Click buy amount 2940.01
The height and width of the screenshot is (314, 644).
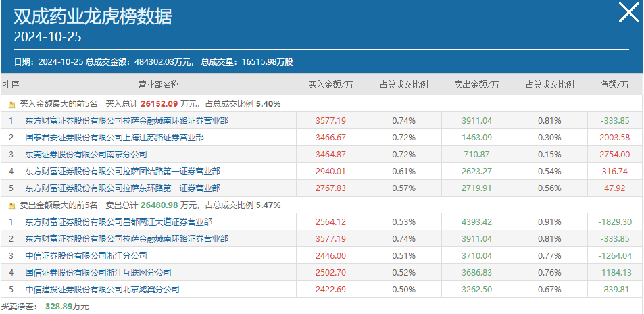pyautogui.click(x=330, y=171)
